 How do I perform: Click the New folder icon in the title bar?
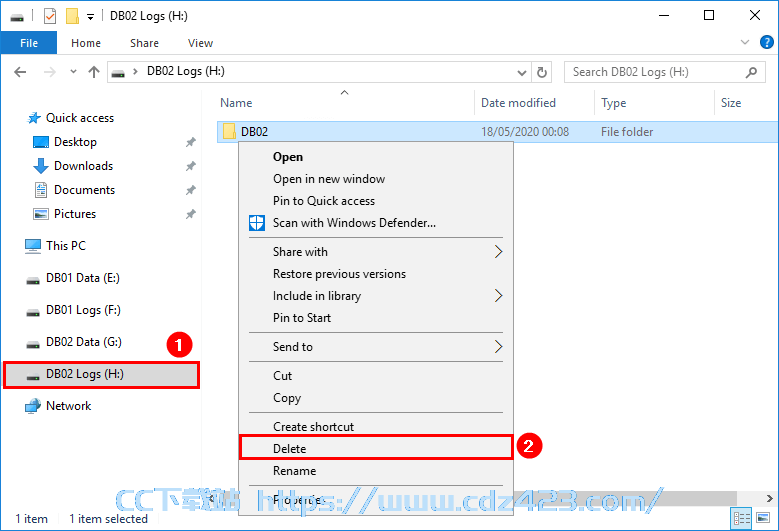[73, 16]
